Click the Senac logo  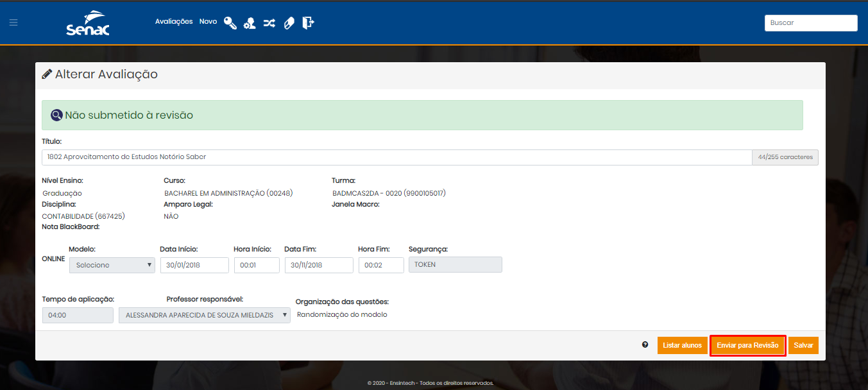pos(88,23)
